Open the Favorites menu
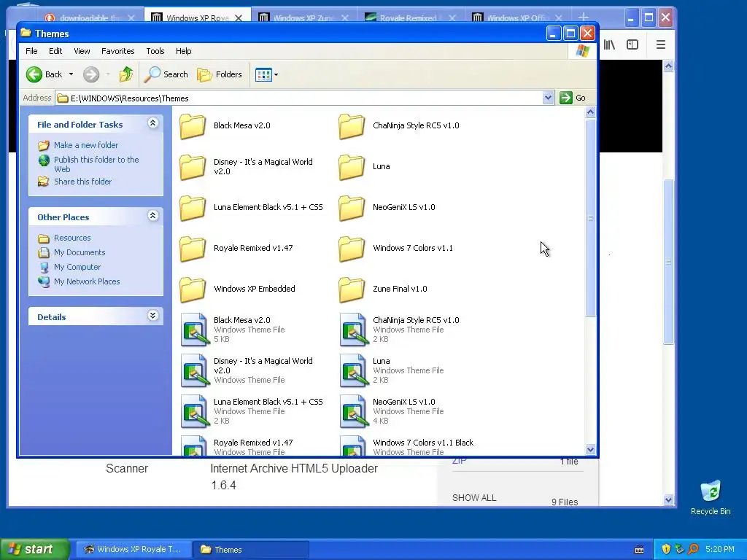The width and height of the screenshot is (747, 560). click(117, 51)
